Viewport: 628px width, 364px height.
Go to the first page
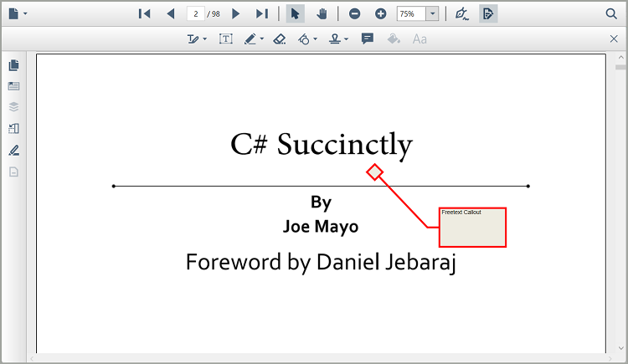144,14
